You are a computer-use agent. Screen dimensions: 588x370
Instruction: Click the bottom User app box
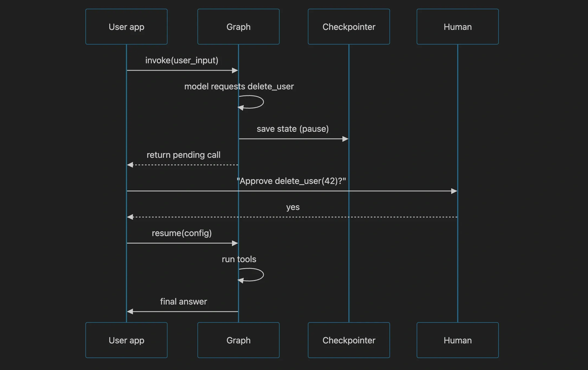tap(126, 340)
